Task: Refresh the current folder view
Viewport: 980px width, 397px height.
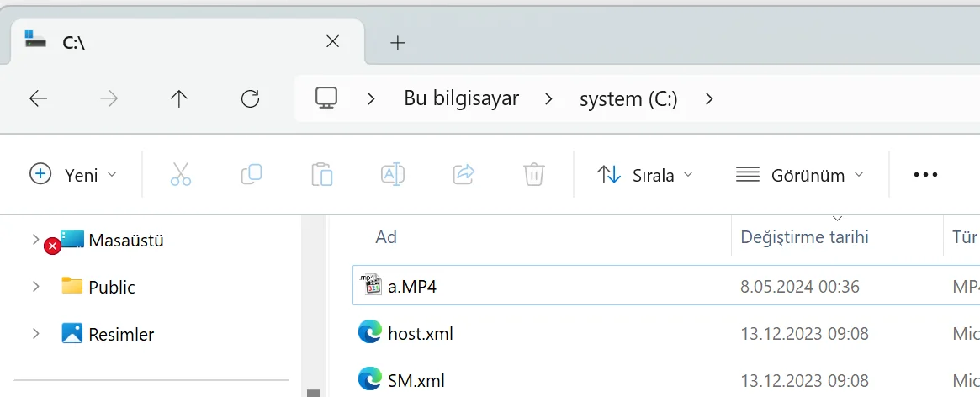Action: click(250, 98)
